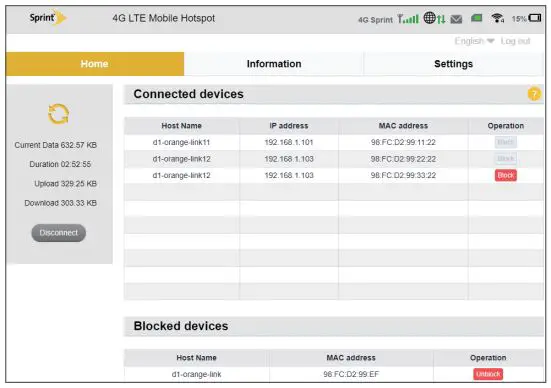Block the device d1-orange-link11
The height and width of the screenshot is (388, 551).
506,142
